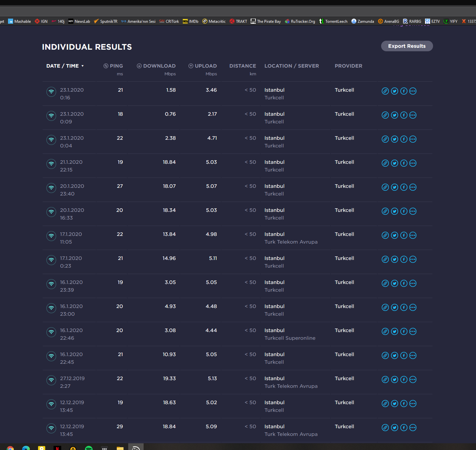
Task: Open TRAKT bookmark
Action: [x=238, y=21]
